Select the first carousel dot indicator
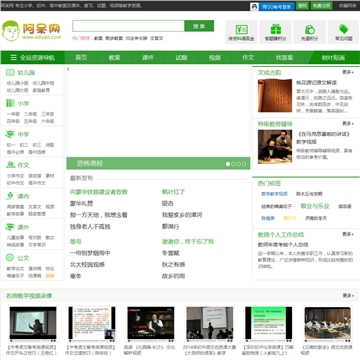Image resolution: width=360 pixels, height=360 pixels. click(228, 164)
